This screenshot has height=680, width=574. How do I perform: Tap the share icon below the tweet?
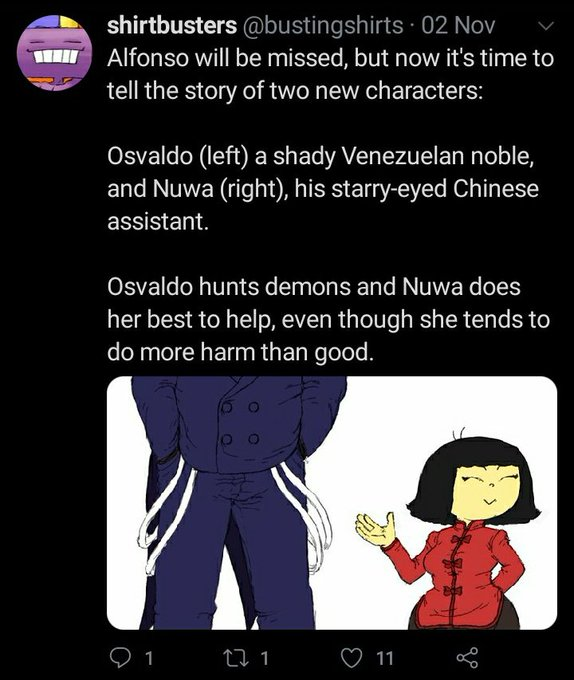pyautogui.click(x=467, y=657)
